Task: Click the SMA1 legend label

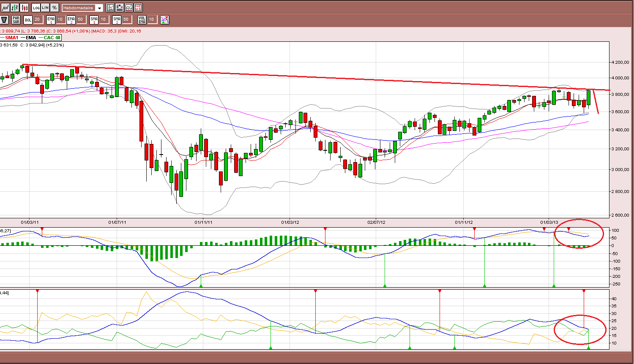Action: point(12,38)
